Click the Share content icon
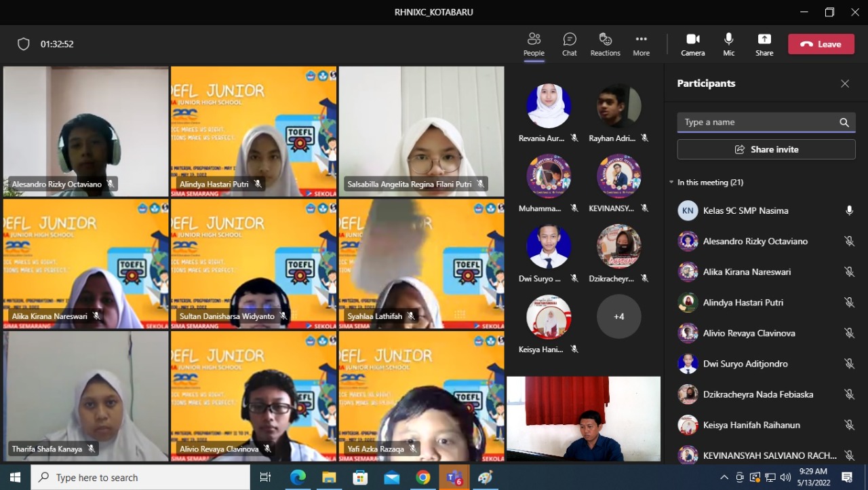The image size is (868, 490). (764, 44)
